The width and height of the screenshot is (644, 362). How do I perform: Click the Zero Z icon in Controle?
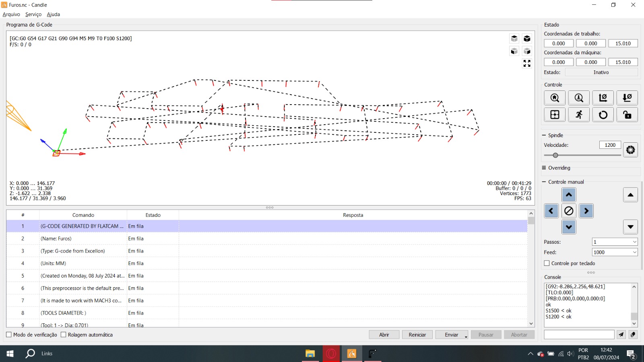[x=627, y=98]
